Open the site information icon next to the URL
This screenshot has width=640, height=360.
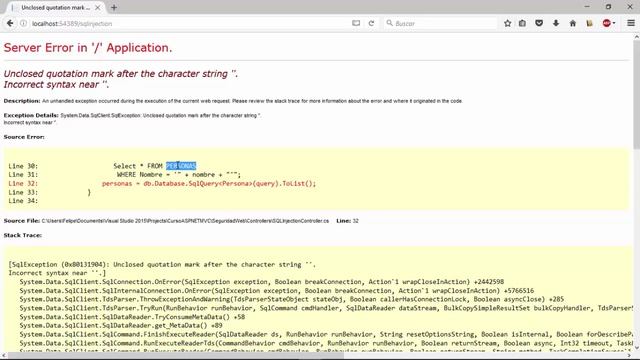pos(24,23)
